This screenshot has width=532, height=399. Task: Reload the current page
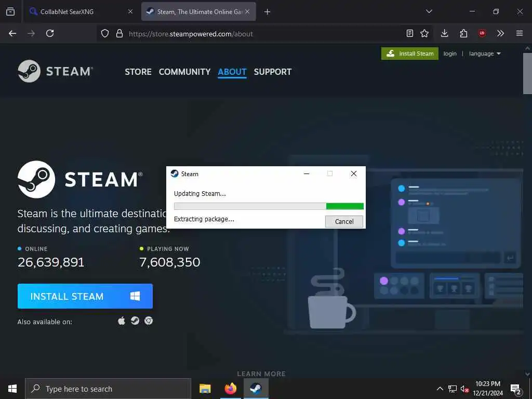coord(50,33)
